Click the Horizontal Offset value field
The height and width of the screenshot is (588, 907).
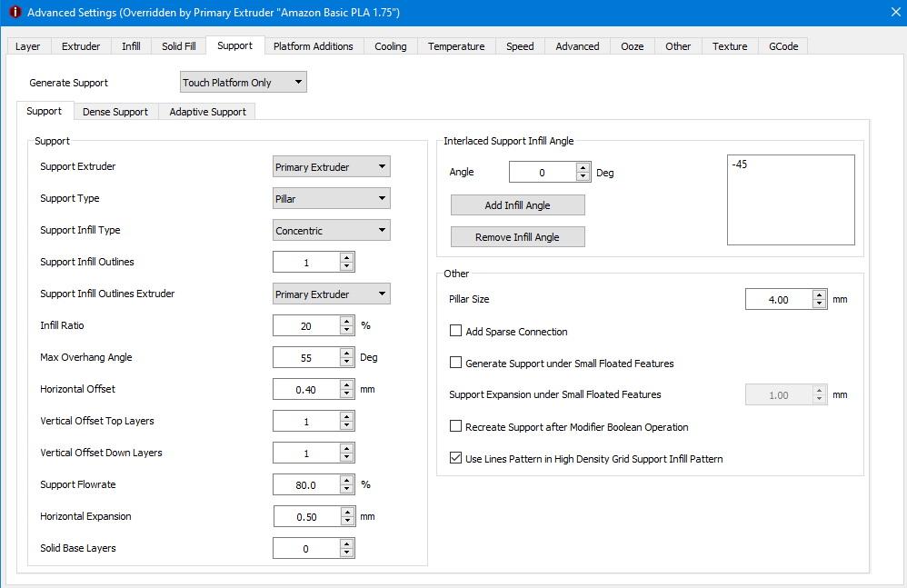click(x=306, y=389)
